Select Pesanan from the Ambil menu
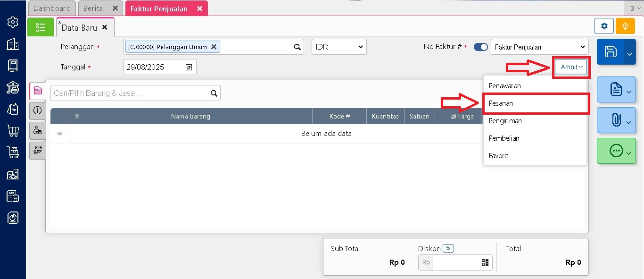The height and width of the screenshot is (279, 644). pyautogui.click(x=501, y=103)
